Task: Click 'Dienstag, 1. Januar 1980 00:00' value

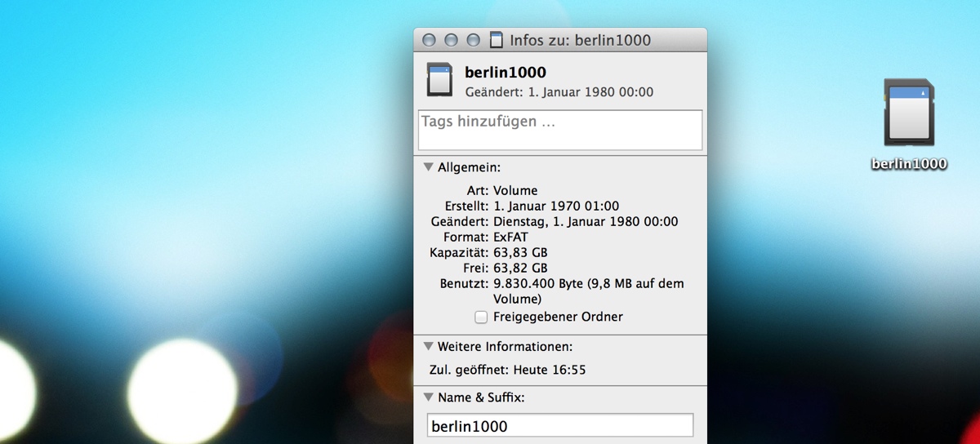Action: [x=586, y=221]
